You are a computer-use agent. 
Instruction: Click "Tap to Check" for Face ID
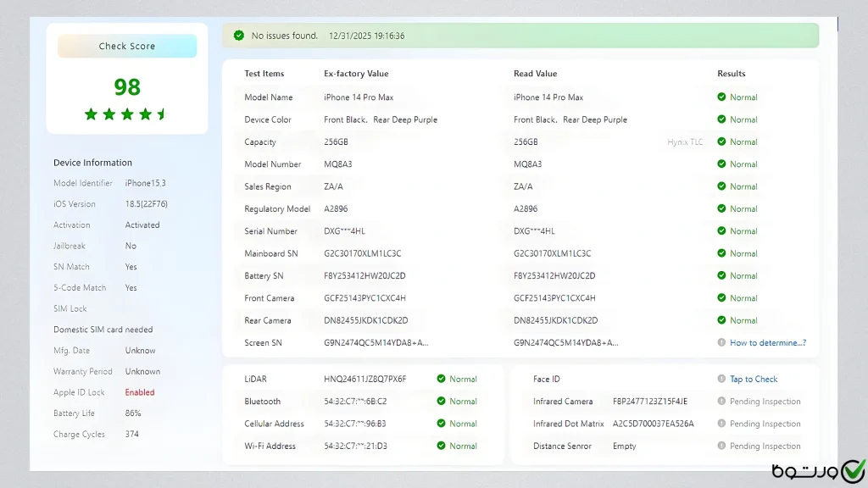[754, 380]
